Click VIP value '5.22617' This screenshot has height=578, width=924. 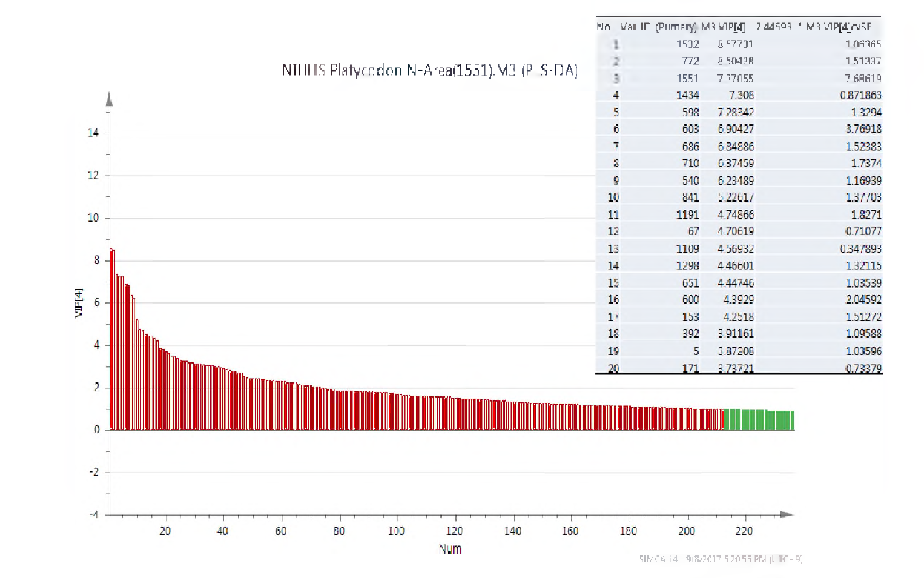pyautogui.click(x=735, y=197)
